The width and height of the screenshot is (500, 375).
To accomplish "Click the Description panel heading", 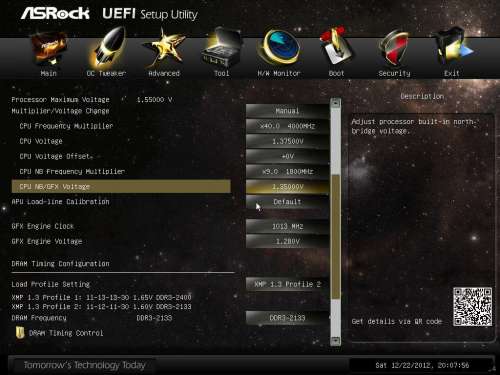I will (x=422, y=96).
